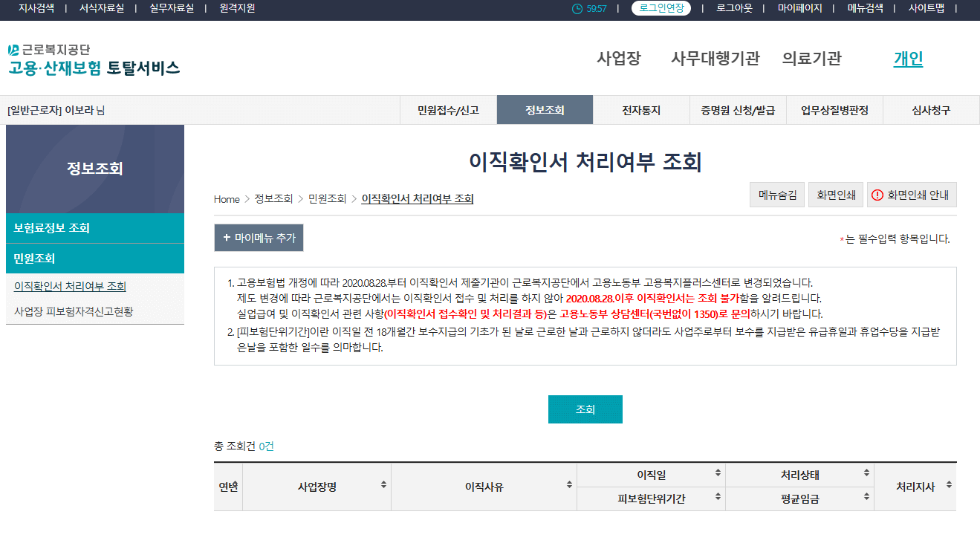
Task: Click the 조회 search button
Action: pyautogui.click(x=585, y=409)
